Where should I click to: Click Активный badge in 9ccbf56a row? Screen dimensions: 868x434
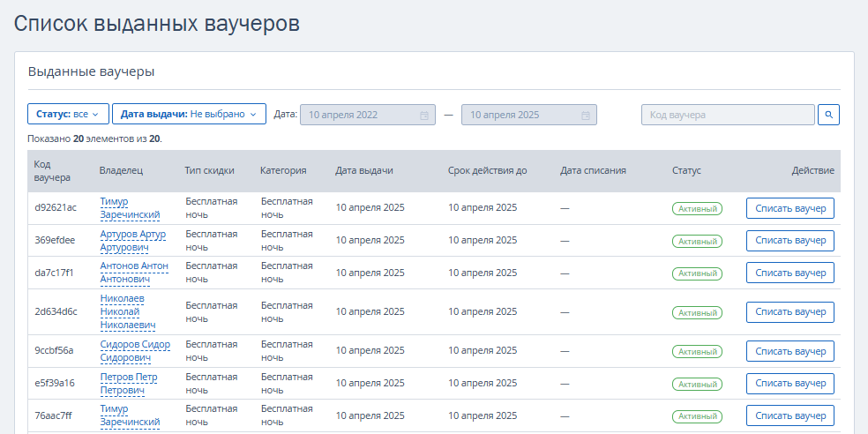coord(697,351)
